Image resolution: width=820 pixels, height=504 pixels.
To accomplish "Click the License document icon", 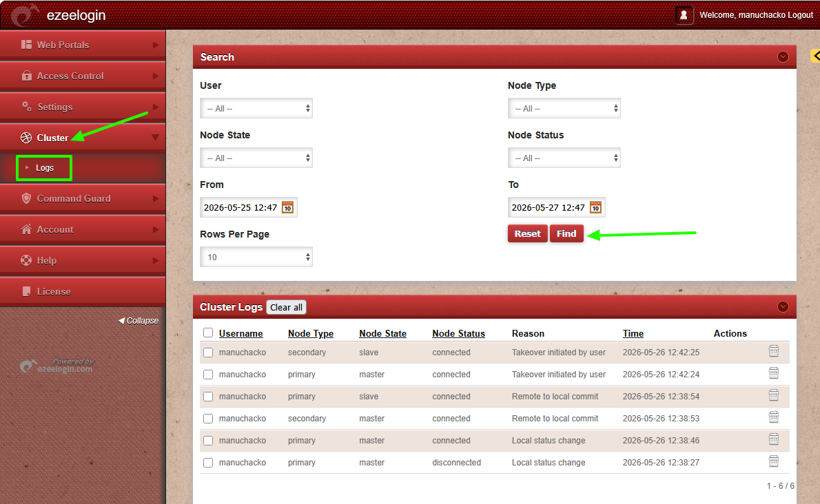I will tap(26, 291).
